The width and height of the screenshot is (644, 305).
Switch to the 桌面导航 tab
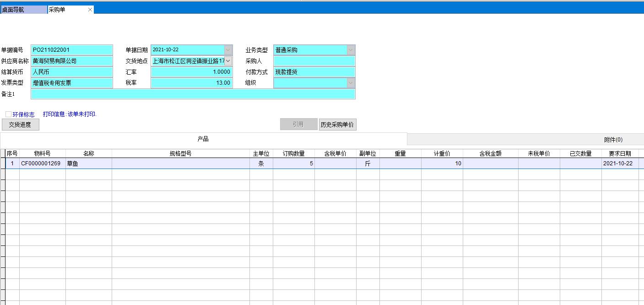[23, 10]
